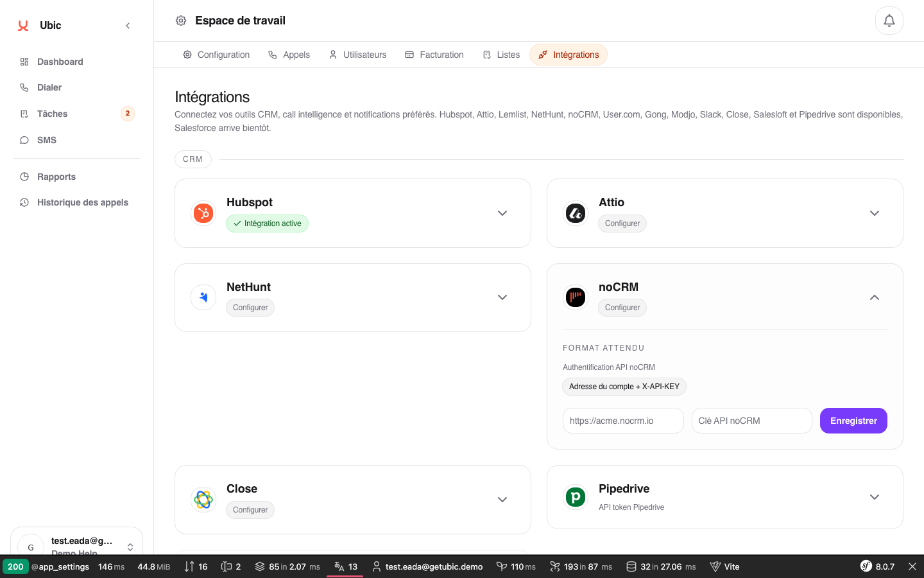Screen dimensions: 924x578
Task: Click the Attio logo icon
Action: 576,213
